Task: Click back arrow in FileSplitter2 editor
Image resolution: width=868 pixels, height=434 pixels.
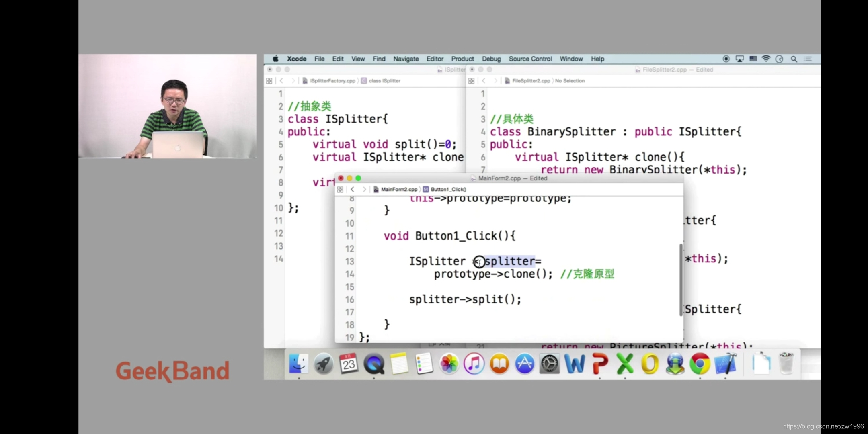Action: pos(484,81)
